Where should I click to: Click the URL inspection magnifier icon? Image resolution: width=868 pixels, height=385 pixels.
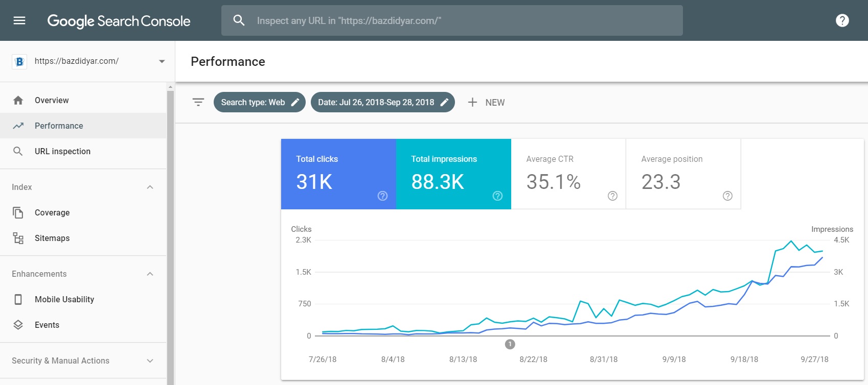coord(18,151)
